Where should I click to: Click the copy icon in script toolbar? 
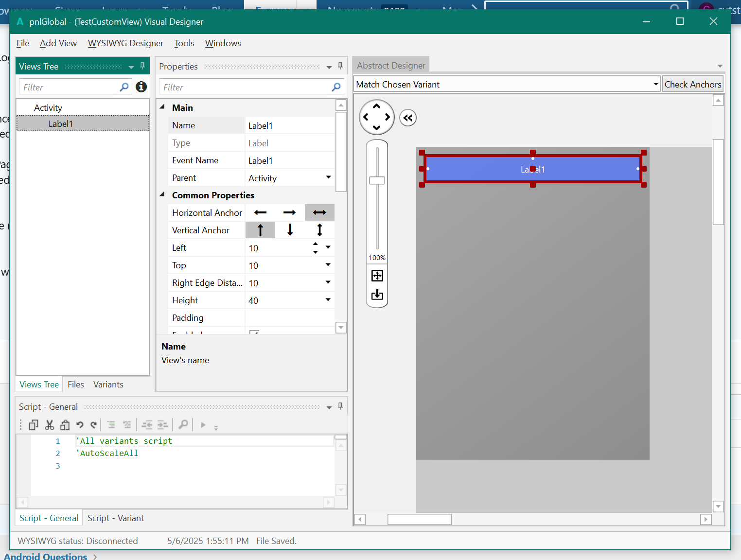[x=33, y=425]
